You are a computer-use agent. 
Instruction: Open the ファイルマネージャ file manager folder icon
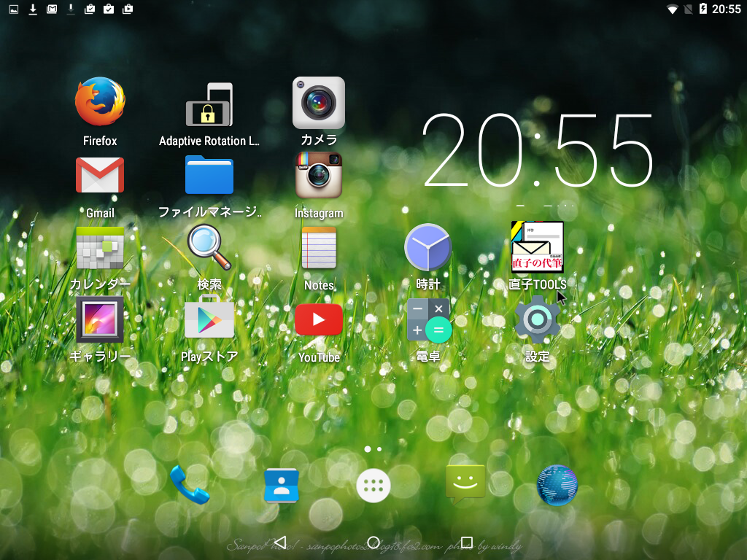(209, 175)
